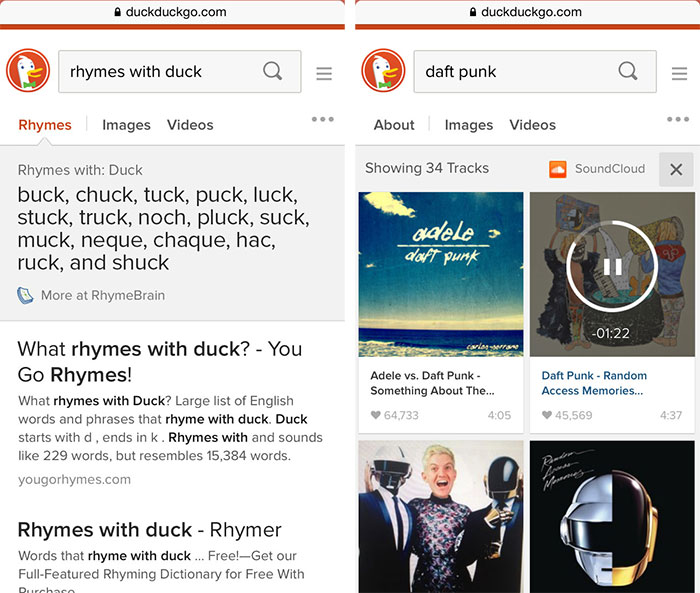Select Images tab in right window
The image size is (700, 593).
pos(469,125)
